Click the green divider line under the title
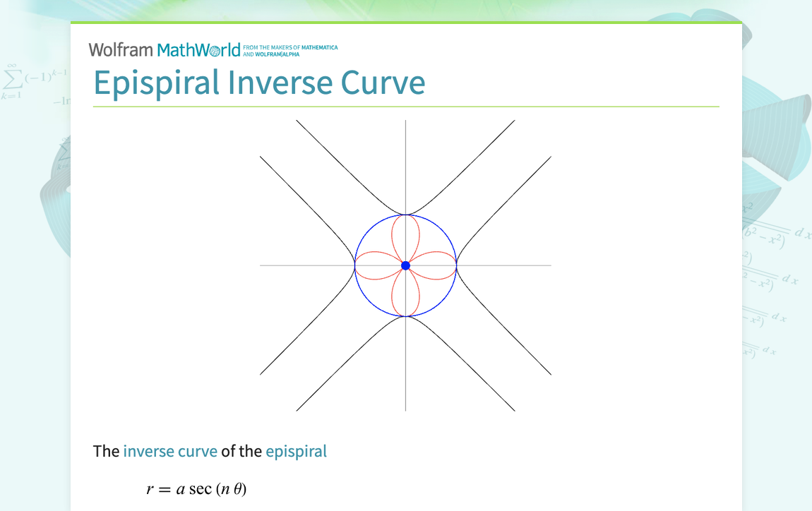Viewport: 812px width, 511px height. (x=406, y=106)
